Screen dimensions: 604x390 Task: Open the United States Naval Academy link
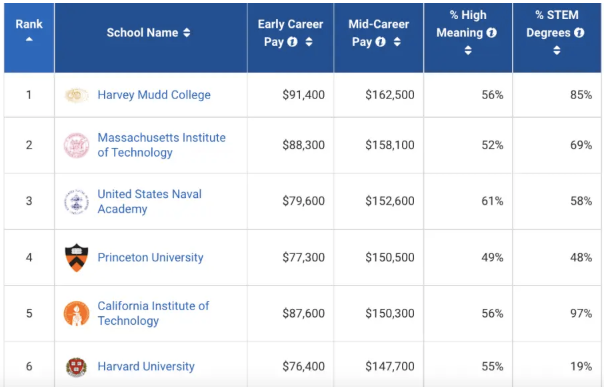149,201
